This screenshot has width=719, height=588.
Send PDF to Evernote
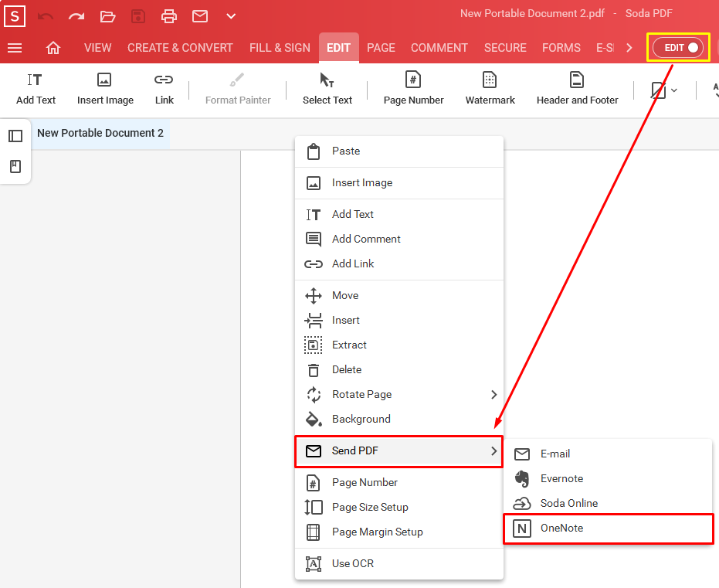pos(608,479)
